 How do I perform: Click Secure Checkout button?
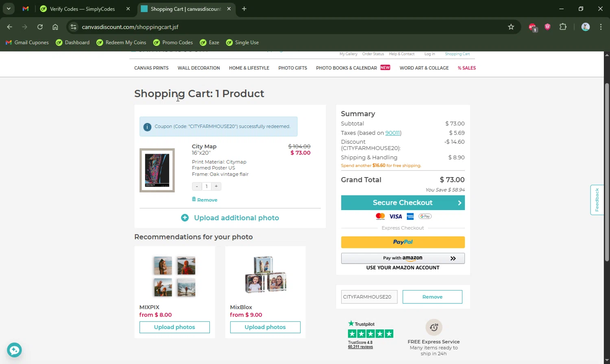point(403,203)
